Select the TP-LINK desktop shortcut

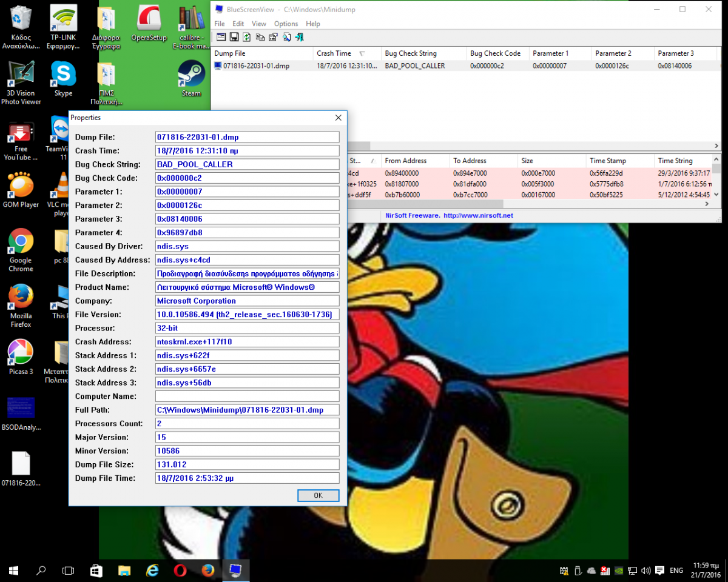click(x=63, y=27)
